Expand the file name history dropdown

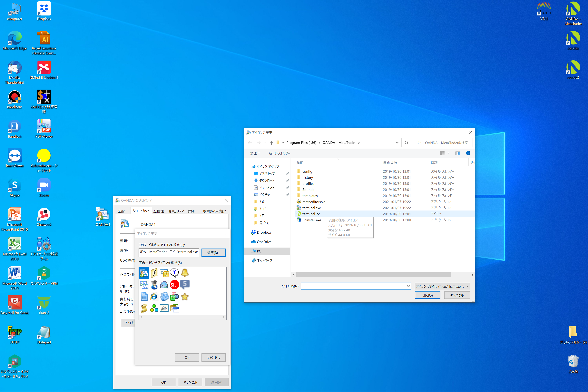[x=408, y=286]
